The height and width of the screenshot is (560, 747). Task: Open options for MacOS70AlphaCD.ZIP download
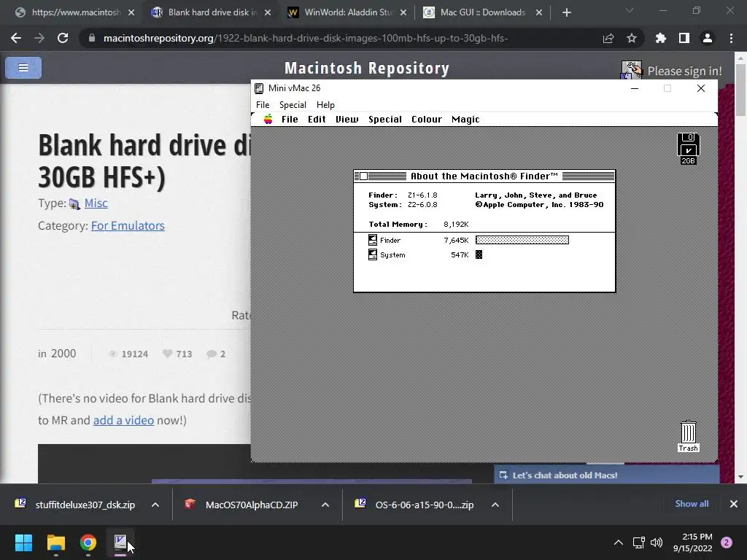tap(325, 505)
